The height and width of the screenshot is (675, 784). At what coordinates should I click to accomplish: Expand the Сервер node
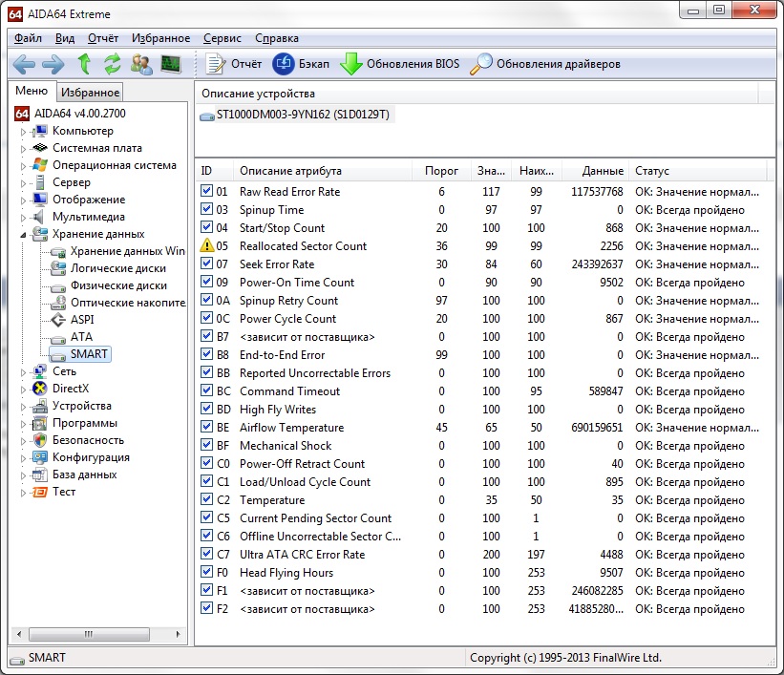[23, 183]
